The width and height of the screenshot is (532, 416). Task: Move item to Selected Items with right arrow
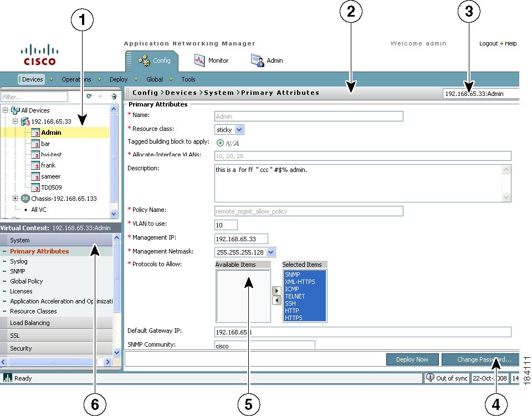coord(277,291)
